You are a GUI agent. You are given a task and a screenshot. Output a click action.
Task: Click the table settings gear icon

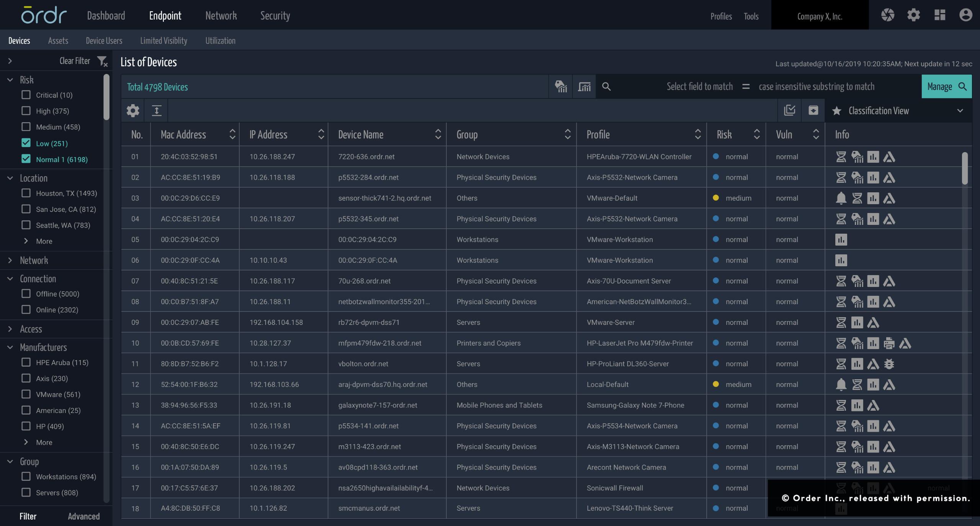pos(133,111)
